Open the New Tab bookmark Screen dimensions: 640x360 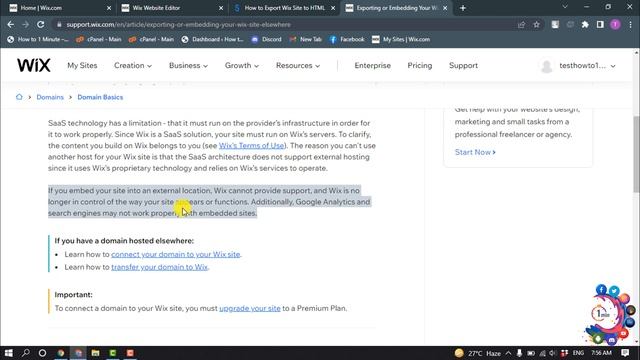coord(306,39)
